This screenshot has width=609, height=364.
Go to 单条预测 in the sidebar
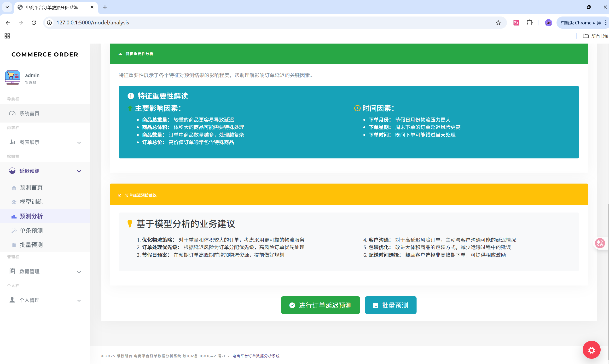point(31,230)
